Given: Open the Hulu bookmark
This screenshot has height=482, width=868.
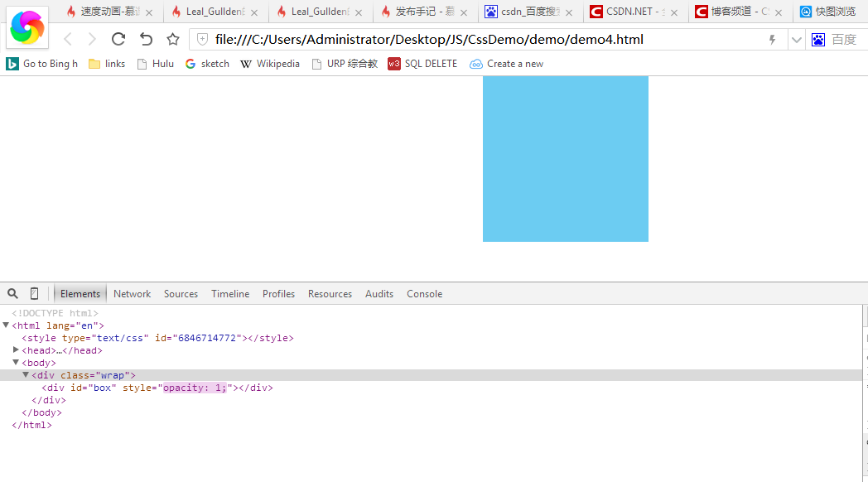Looking at the screenshot, I should 156,64.
